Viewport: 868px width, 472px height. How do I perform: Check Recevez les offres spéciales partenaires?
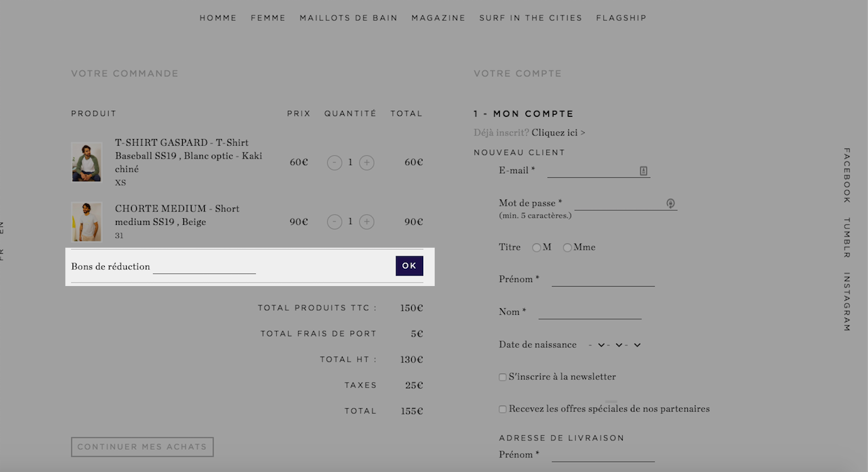pyautogui.click(x=503, y=410)
